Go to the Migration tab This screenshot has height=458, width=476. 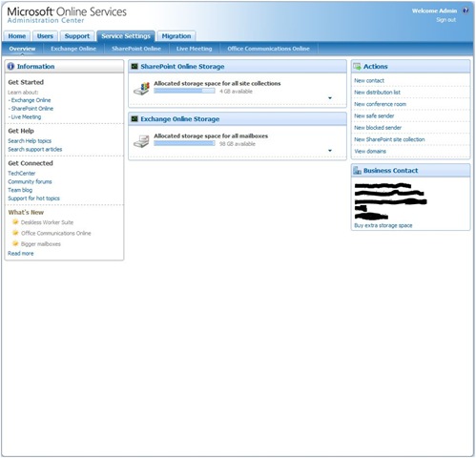176,36
